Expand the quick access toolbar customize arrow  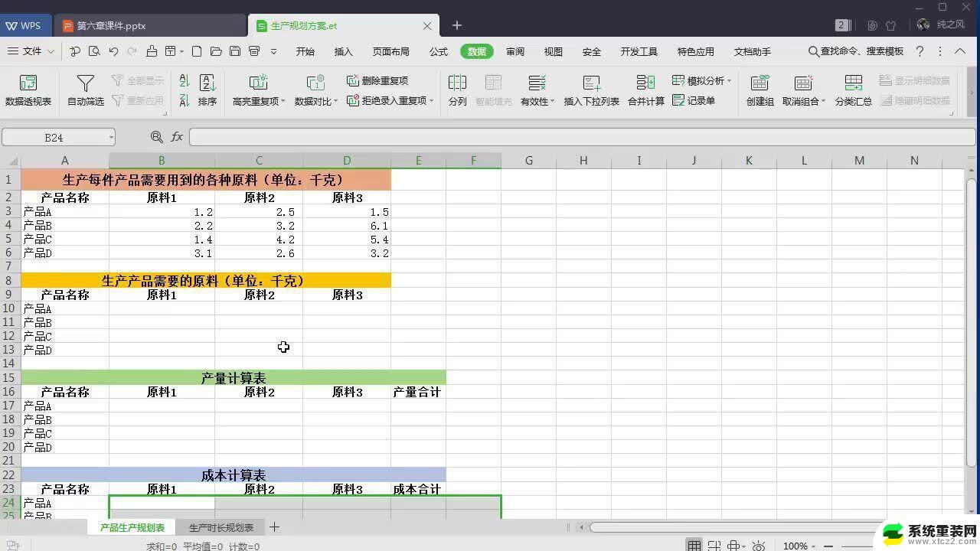(x=273, y=51)
